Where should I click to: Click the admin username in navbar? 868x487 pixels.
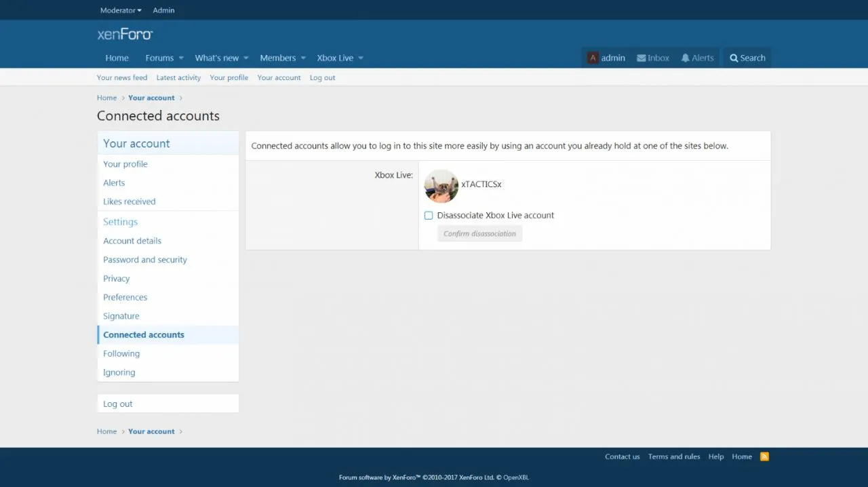tap(613, 58)
